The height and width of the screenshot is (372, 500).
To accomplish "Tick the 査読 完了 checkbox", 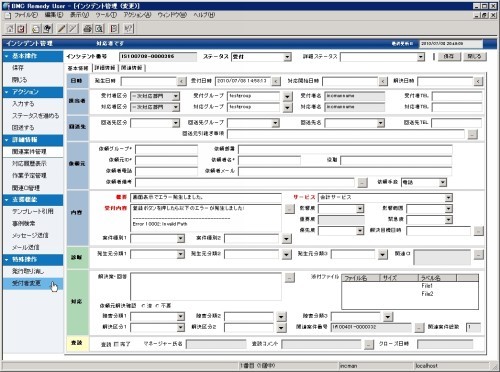I will point(116,344).
